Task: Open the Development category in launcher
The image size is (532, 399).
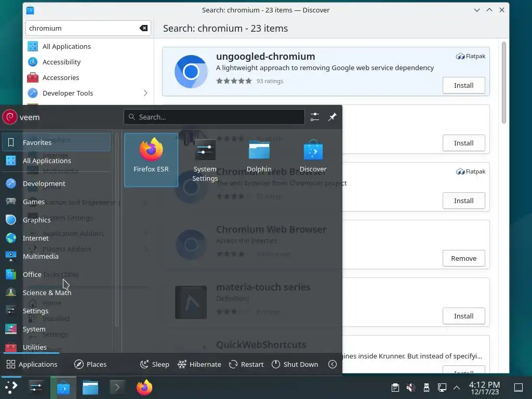Action: [x=56, y=183]
